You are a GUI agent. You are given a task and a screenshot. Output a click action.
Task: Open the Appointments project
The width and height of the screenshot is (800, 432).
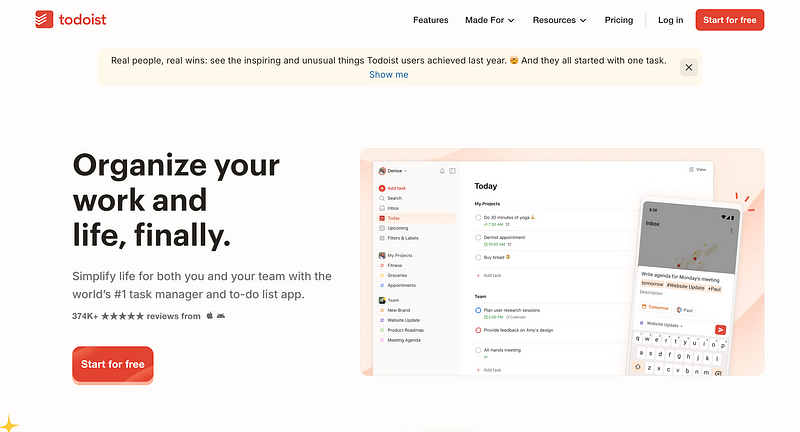coord(397,285)
